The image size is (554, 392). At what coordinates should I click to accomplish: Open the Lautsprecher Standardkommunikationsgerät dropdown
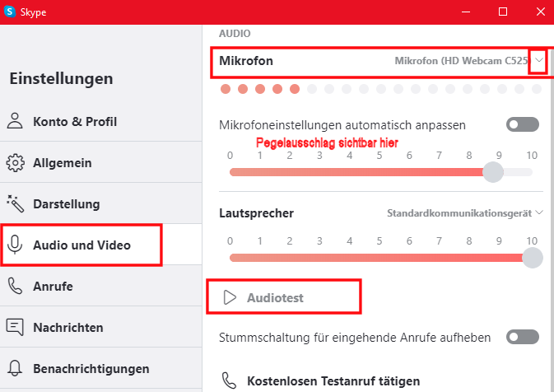click(464, 213)
